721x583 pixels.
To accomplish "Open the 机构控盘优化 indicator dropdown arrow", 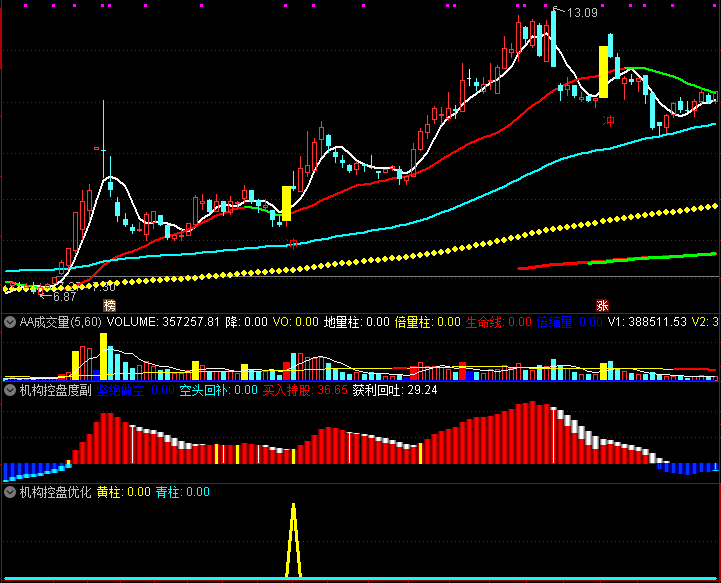I will point(10,492).
